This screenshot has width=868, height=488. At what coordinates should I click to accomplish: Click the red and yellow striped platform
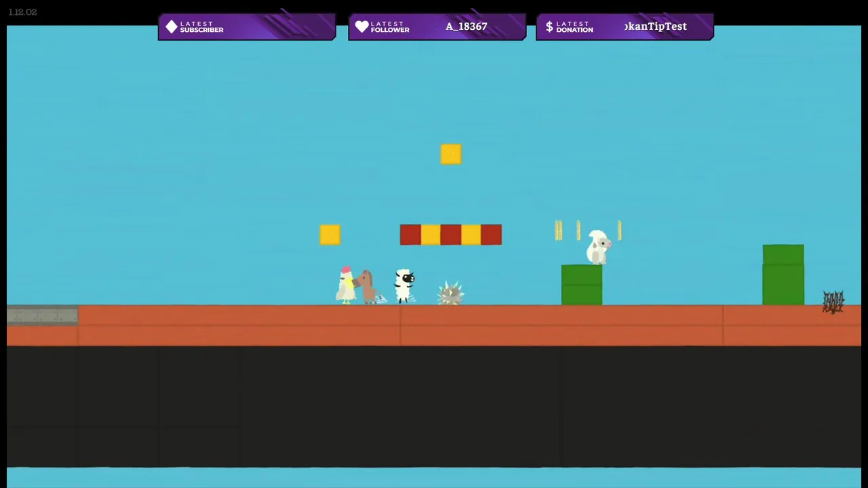tap(451, 235)
